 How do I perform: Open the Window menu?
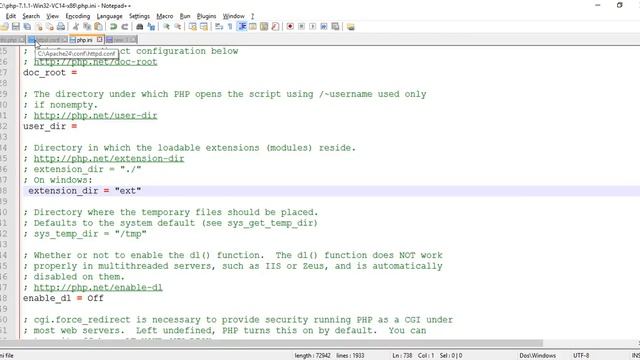click(x=233, y=16)
